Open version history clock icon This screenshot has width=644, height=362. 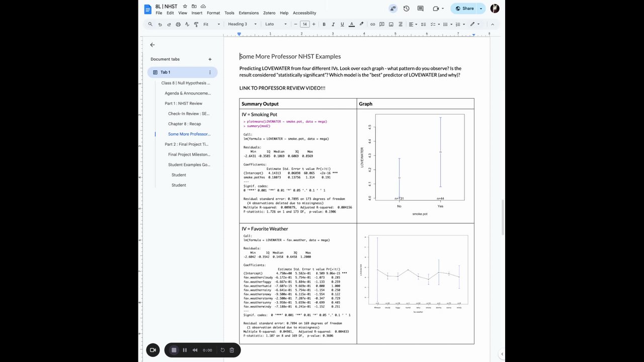tap(406, 9)
